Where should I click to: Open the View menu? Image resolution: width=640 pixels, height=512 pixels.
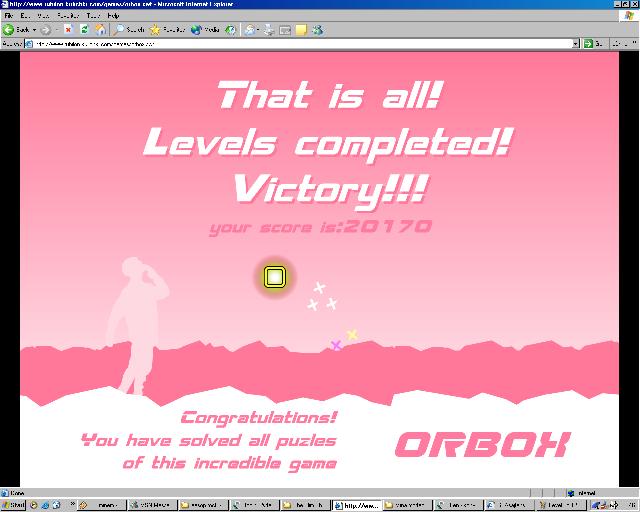[43, 16]
